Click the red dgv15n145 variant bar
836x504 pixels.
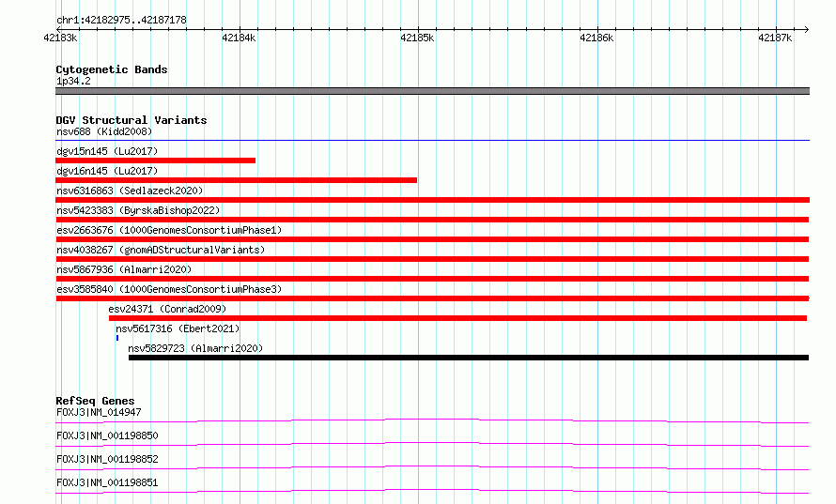pos(155,160)
